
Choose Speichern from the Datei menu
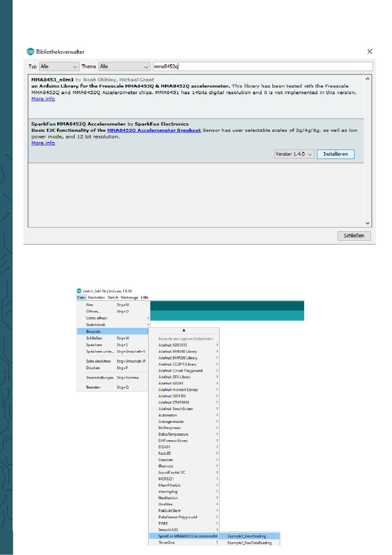(x=113, y=345)
